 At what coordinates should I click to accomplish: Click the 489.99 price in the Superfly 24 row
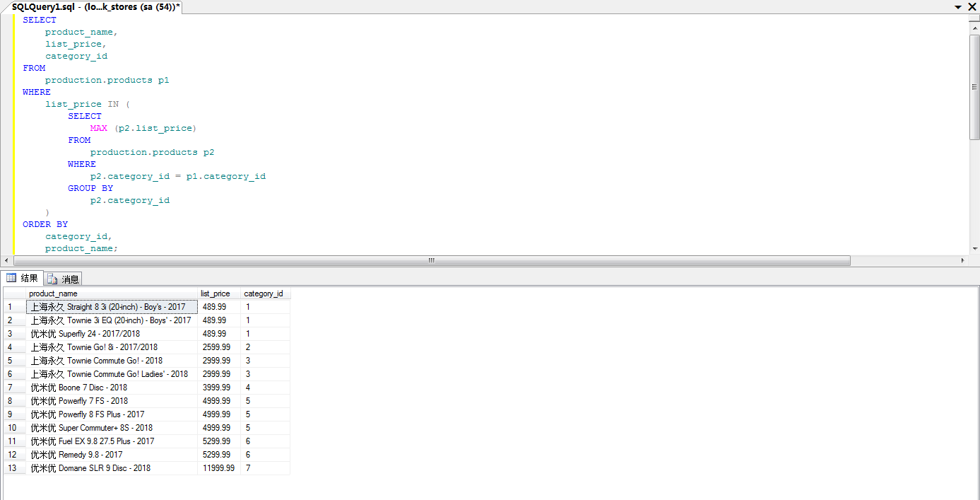pyautogui.click(x=219, y=334)
